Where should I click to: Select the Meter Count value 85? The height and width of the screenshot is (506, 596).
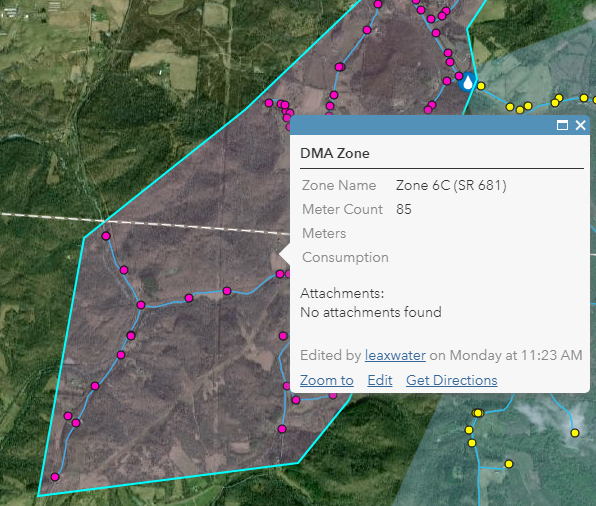[x=404, y=209]
